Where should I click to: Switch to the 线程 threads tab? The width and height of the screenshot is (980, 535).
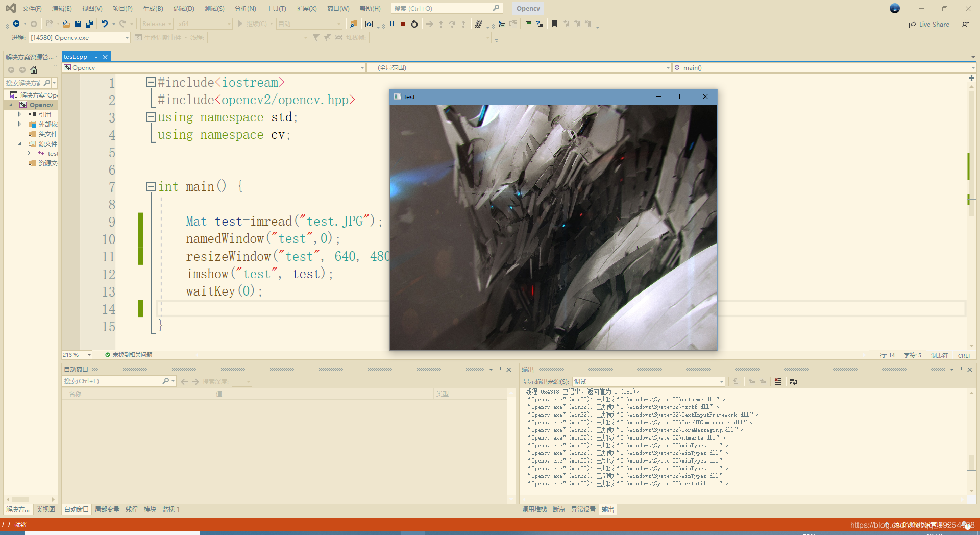[132, 509]
